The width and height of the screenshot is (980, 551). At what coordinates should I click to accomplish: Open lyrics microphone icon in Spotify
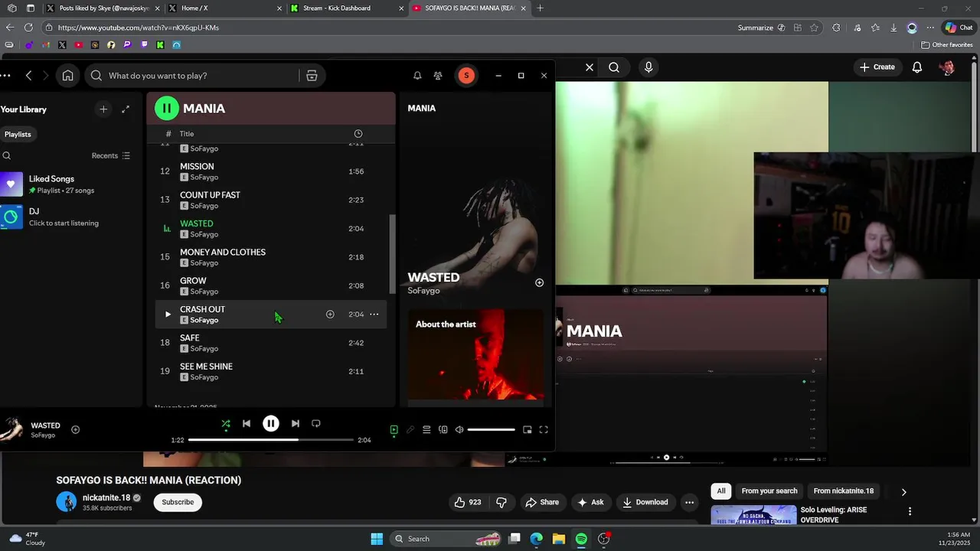point(410,430)
